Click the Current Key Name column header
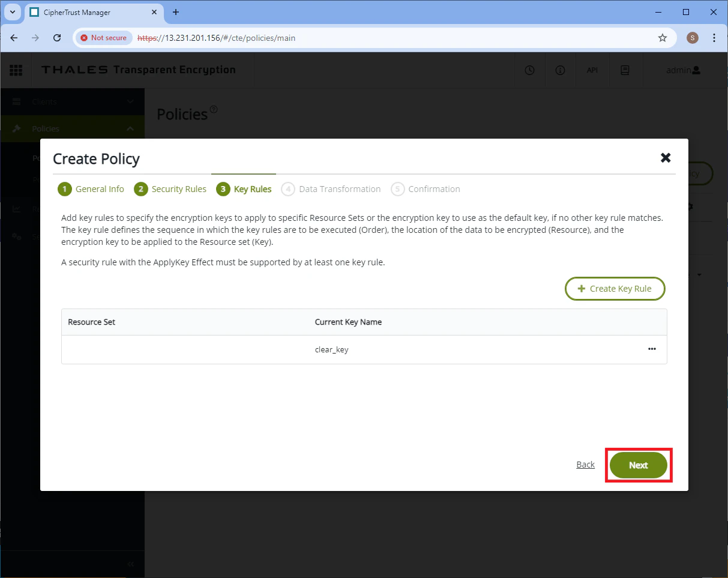728x578 pixels. point(348,322)
